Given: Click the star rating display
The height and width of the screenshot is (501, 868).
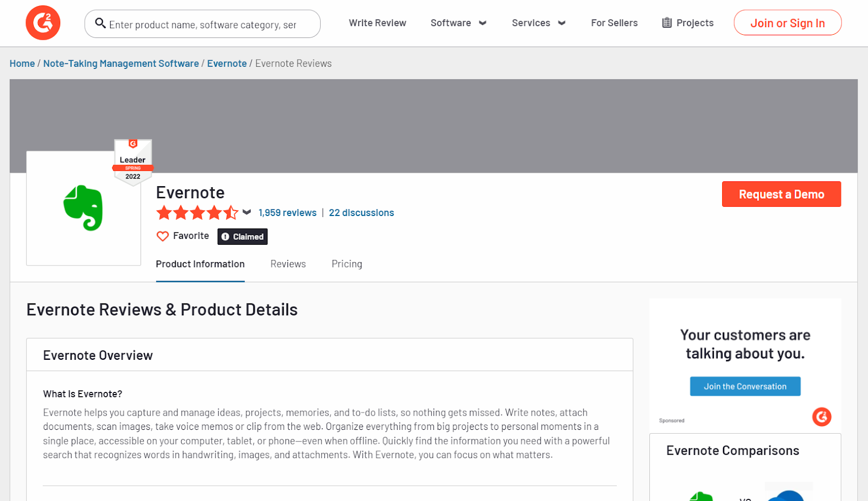Looking at the screenshot, I should (197, 213).
